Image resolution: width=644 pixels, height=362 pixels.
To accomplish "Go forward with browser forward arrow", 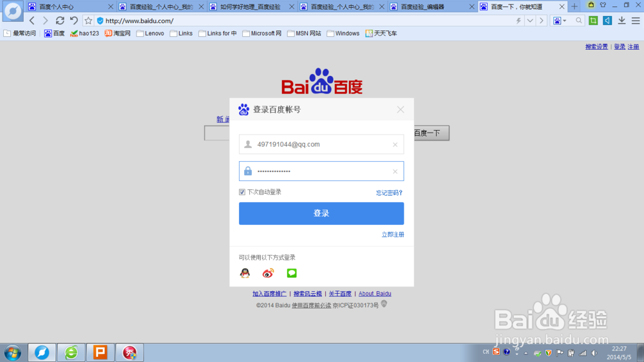I will [45, 21].
